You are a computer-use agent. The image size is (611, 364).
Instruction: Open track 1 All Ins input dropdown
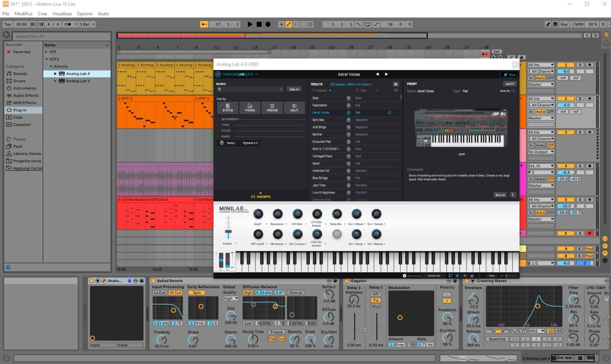coord(541,65)
